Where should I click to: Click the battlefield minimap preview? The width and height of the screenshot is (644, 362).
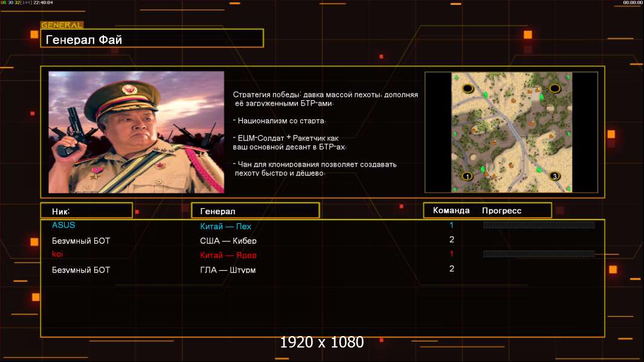511,132
